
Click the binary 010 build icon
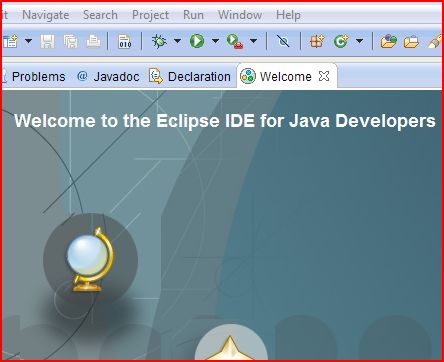[125, 41]
